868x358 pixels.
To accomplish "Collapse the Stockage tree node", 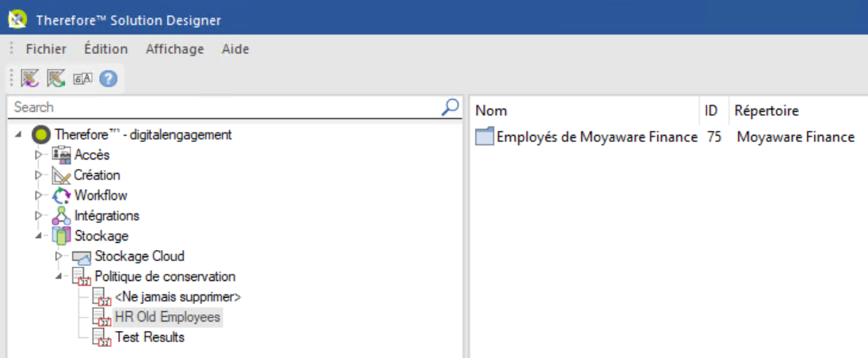I will click(x=39, y=236).
